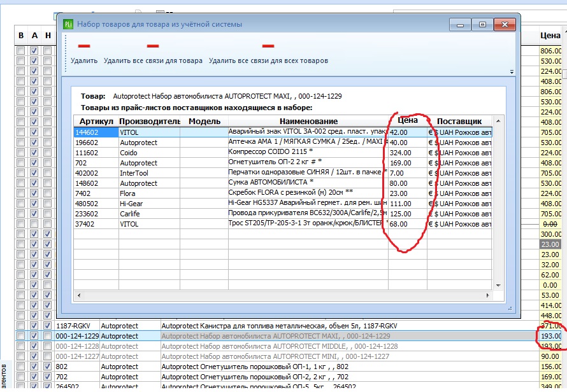Maximize the Набор товаров dialog
The width and height of the screenshot is (567, 392).
tap(482, 25)
